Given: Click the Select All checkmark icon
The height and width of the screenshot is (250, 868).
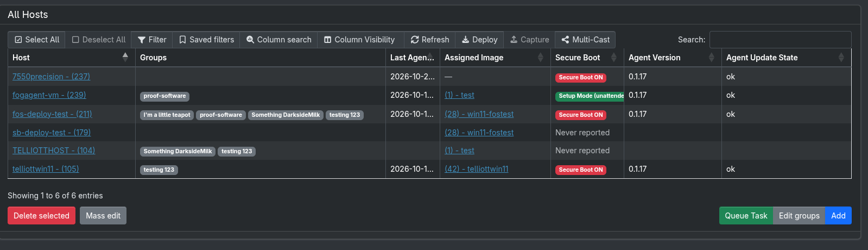Looking at the screenshot, I should point(18,40).
